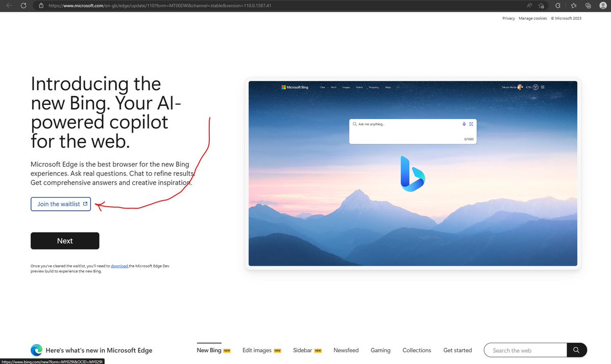This screenshot has width=611, height=364.
Task: Switch to the Edit images tab
Action: click(262, 350)
